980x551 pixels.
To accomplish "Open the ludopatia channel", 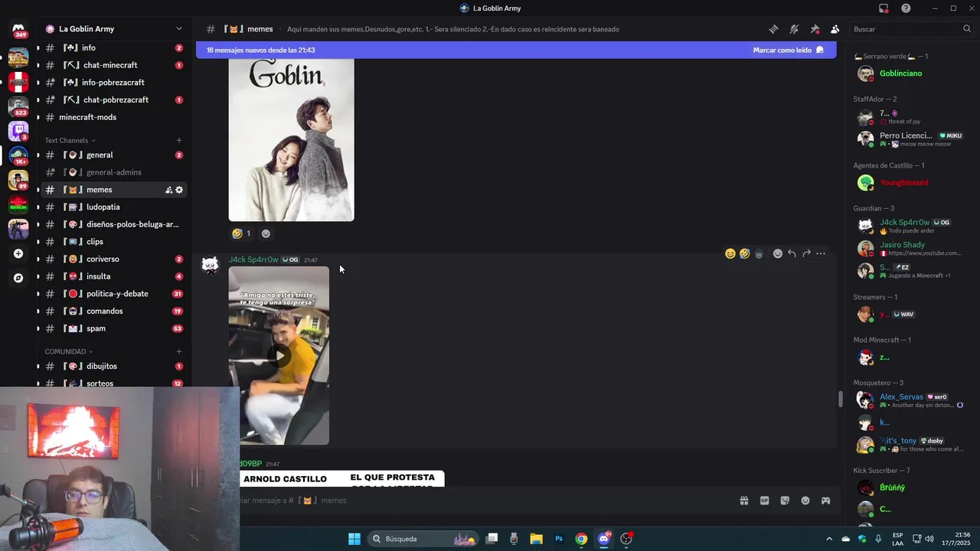I will [114, 207].
